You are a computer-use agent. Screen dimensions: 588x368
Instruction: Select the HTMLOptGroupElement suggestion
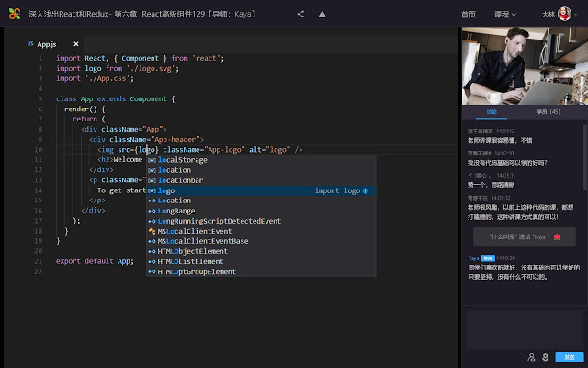tap(261, 272)
